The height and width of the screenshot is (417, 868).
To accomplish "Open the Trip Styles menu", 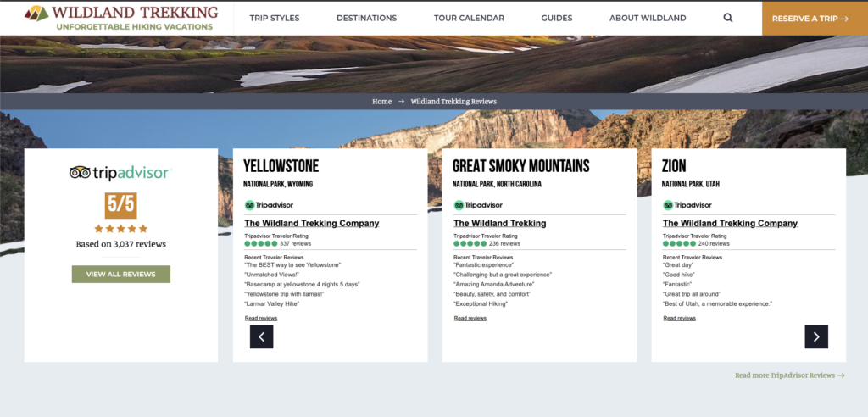I will pos(275,19).
